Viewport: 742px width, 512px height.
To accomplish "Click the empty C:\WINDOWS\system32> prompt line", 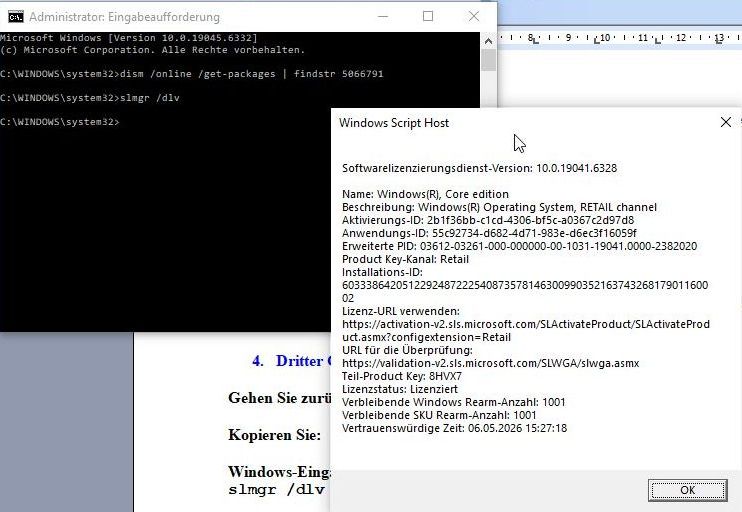I will pos(60,122).
